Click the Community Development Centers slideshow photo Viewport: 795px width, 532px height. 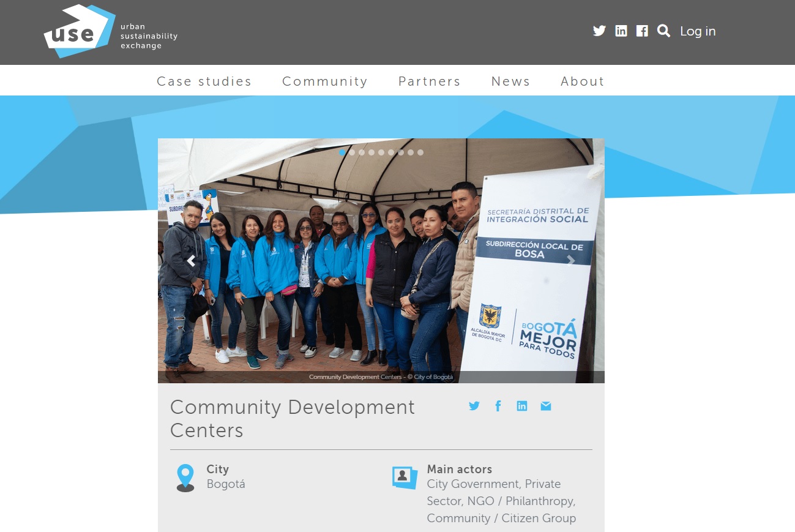381,261
